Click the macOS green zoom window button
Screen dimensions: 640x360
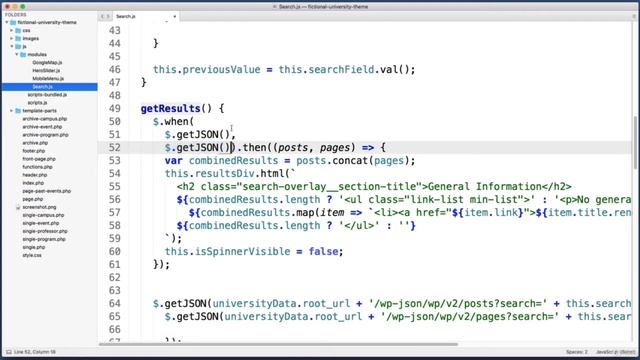pyautogui.click(x=22, y=7)
